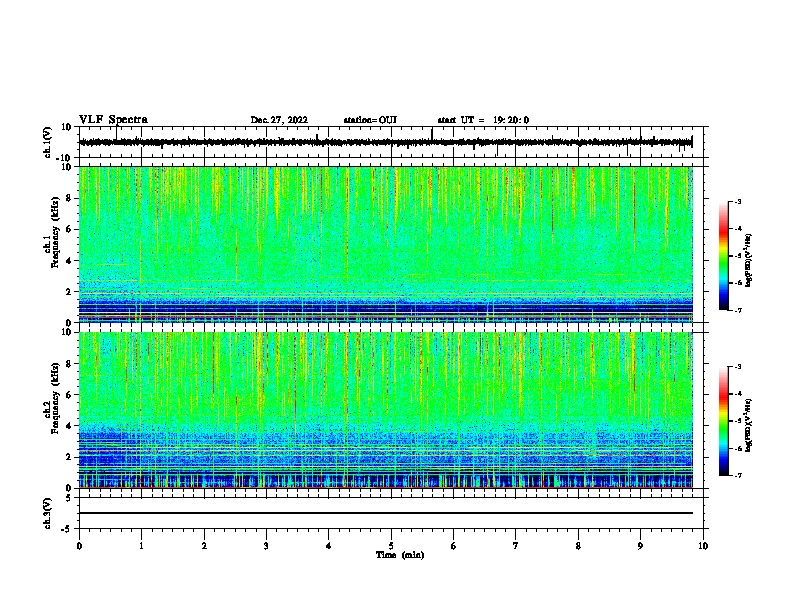
Task: Click the ch.1 spectrogram panel
Action: pos(386,244)
